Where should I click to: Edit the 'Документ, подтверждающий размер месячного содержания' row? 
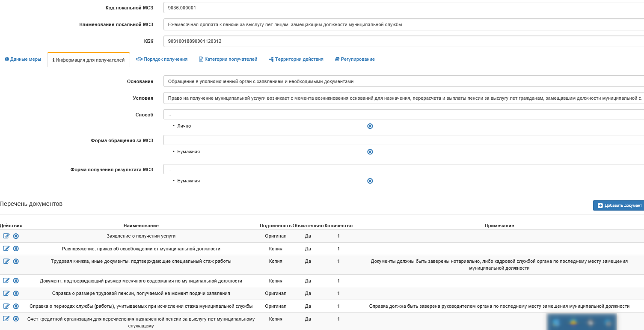[x=6, y=280]
